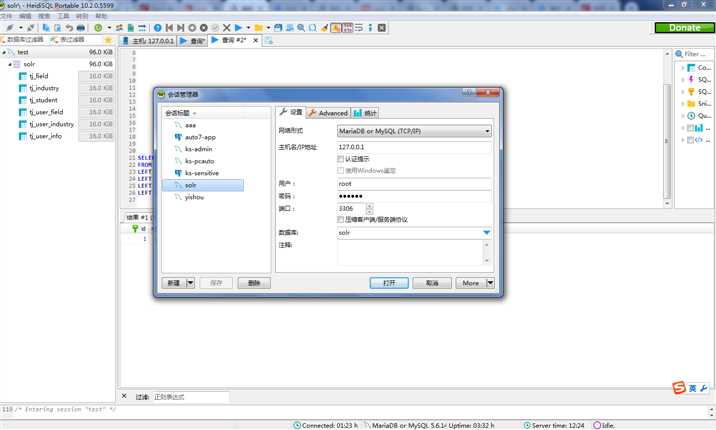Click the Sogou 英 language mode icon
The height and width of the screenshot is (430, 716).
point(692,388)
